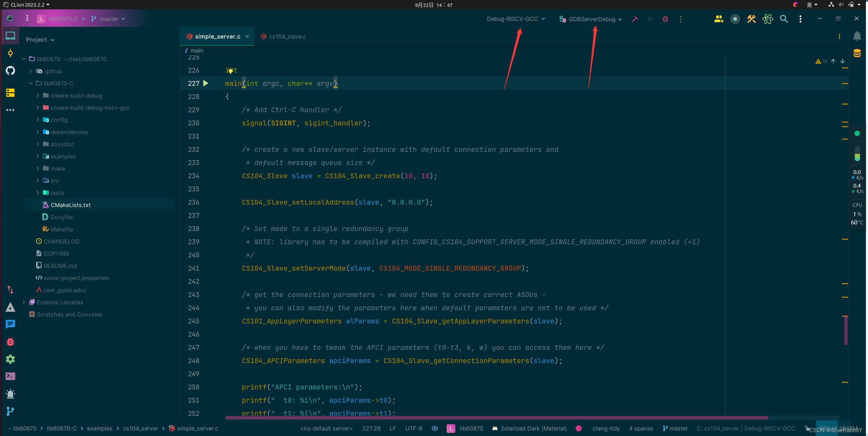The image size is (868, 436).
Task: Open Debug-RISCV-GCC profile dropdown
Action: 516,19
